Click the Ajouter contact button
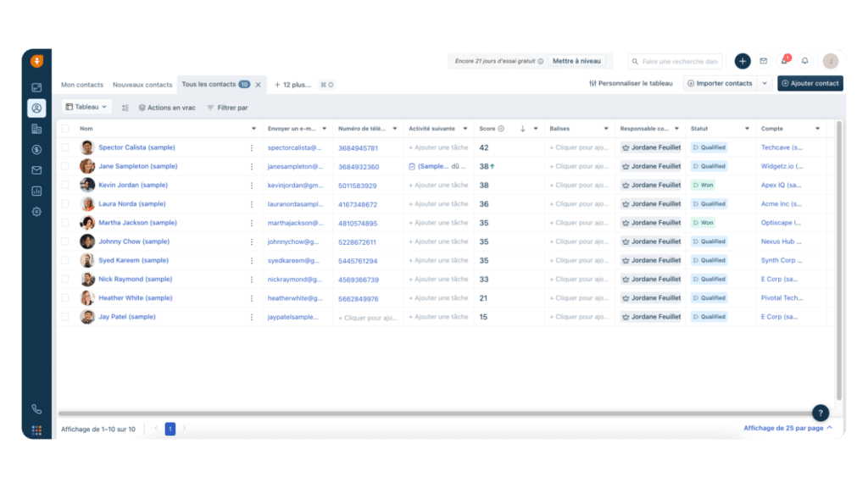 point(810,83)
